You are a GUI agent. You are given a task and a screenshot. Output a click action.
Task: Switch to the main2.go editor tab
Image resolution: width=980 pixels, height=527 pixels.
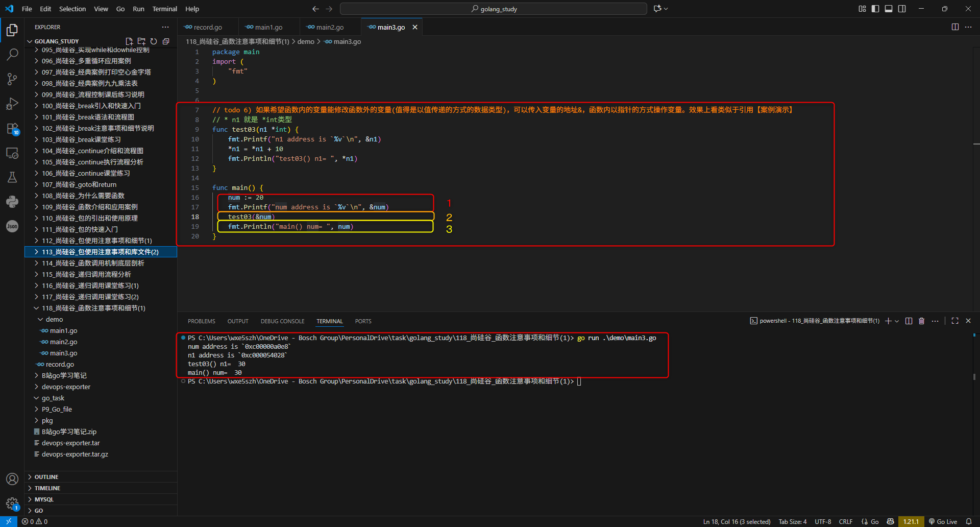pyautogui.click(x=330, y=27)
